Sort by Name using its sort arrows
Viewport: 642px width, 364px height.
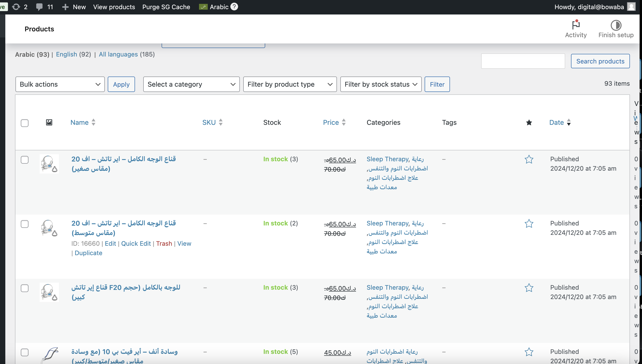[x=93, y=122]
